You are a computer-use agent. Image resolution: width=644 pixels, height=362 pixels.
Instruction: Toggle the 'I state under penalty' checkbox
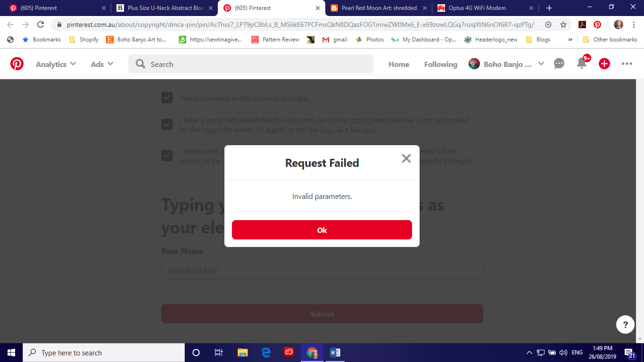pos(167,156)
